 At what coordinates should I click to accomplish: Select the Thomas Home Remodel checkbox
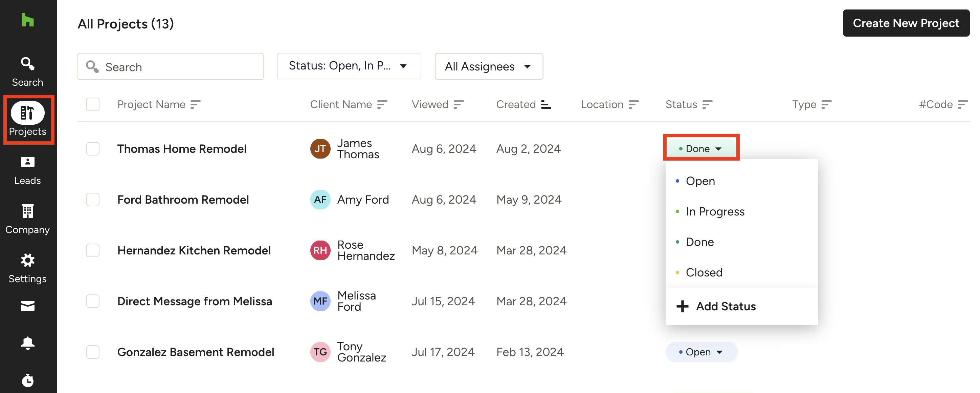coord(92,148)
